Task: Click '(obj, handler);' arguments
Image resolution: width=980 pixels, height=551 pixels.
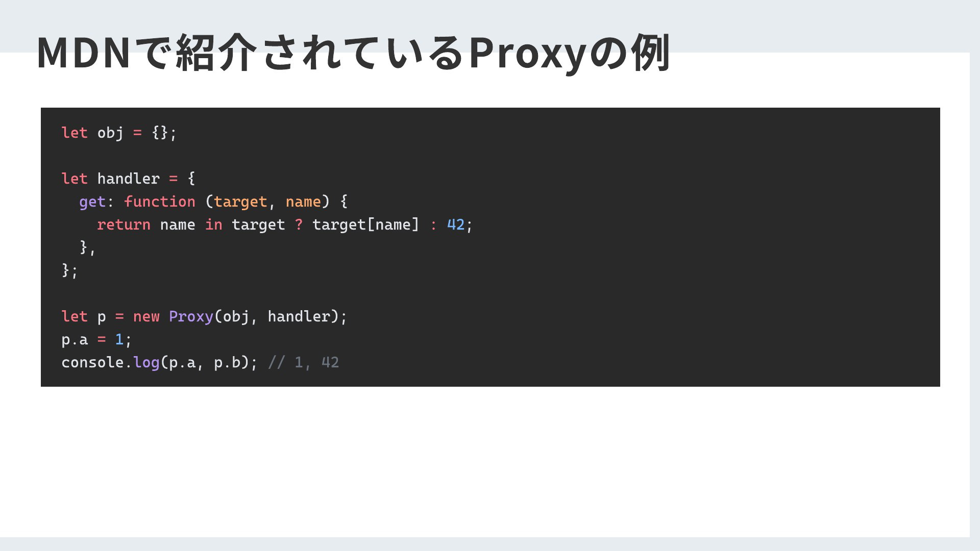Action: (x=281, y=317)
